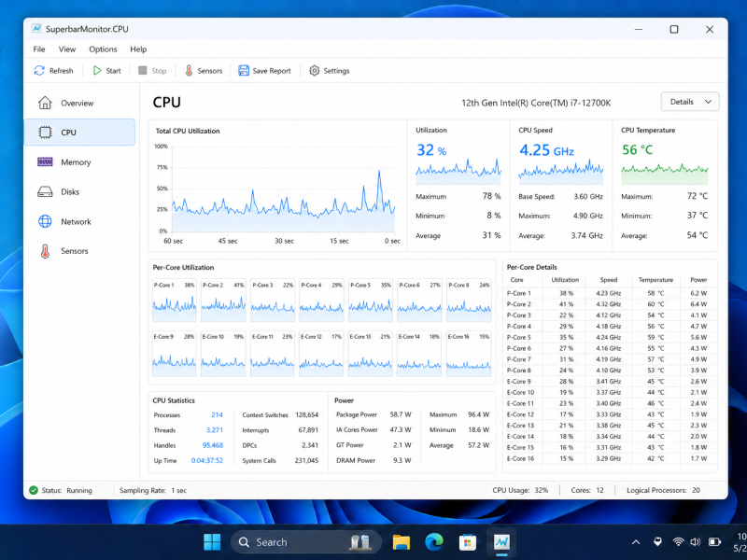Select the E-Core 9 mini graph
Image resolution: width=747 pixels, height=560 pixels.
point(174,354)
